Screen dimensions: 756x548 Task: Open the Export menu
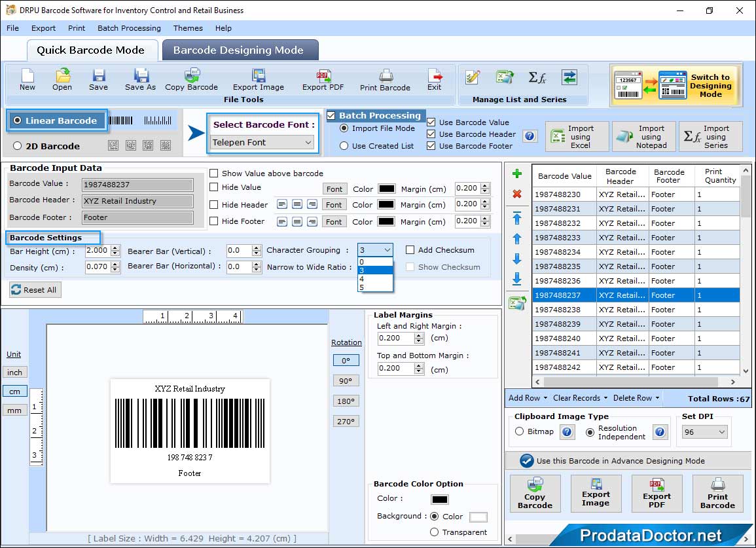43,28
